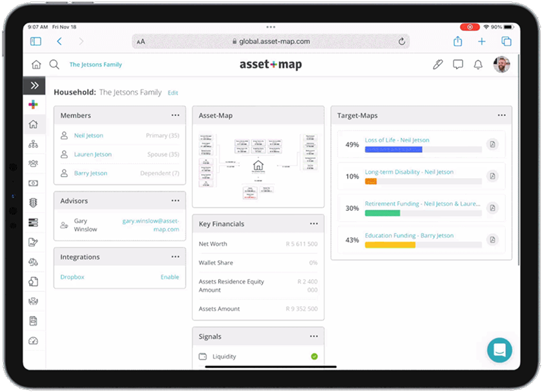Viewport: 542px width, 392px height.
Task: Click the page vertical scrollbar
Action: point(519,160)
